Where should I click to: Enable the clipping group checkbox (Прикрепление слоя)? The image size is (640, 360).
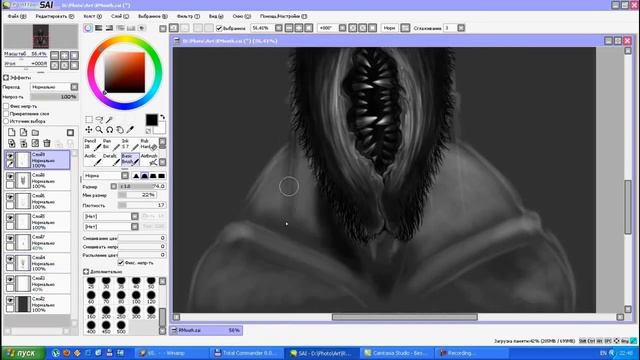(6, 113)
